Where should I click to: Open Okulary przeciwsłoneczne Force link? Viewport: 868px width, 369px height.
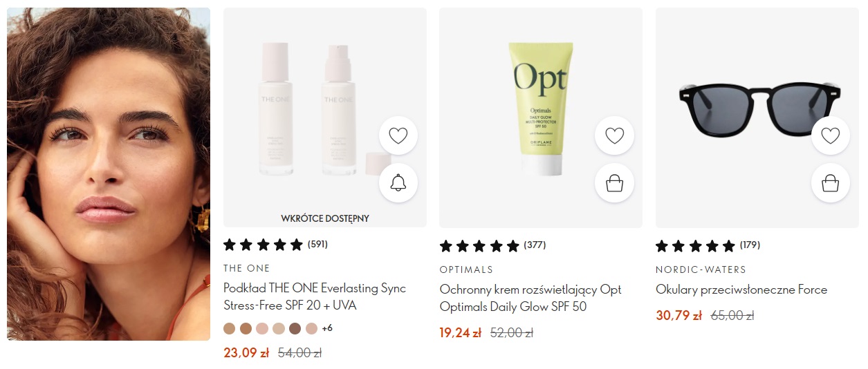(741, 290)
